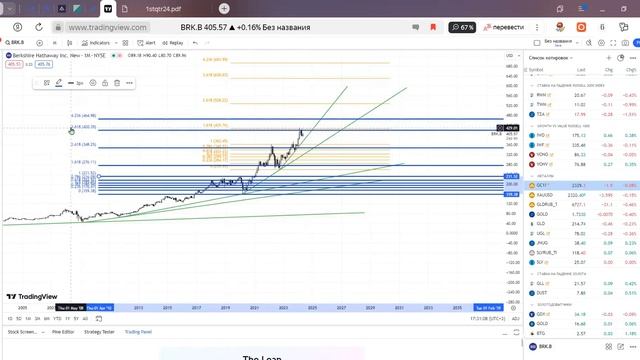Open quick search magnifier in top toolbar
The width and height of the screenshot is (640, 360).
(x=589, y=43)
